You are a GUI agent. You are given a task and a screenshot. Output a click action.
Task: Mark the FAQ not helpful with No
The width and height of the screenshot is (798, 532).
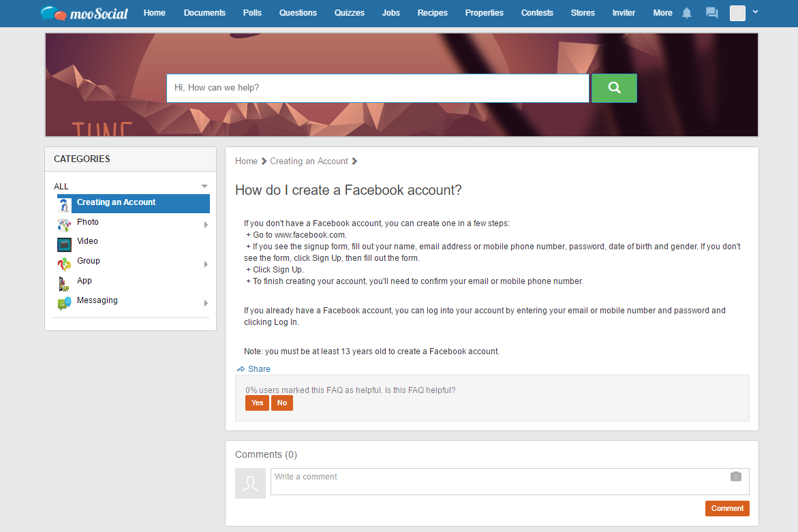[x=282, y=403]
